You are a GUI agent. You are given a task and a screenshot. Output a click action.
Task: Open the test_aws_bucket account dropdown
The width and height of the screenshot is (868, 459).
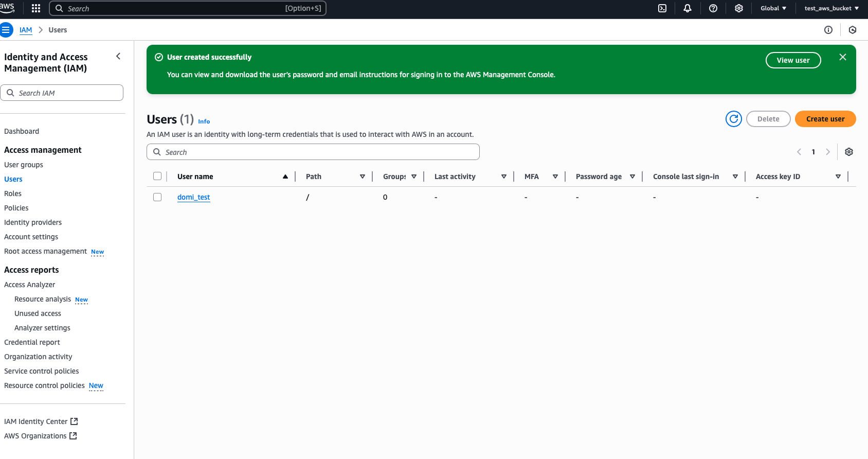pyautogui.click(x=831, y=8)
